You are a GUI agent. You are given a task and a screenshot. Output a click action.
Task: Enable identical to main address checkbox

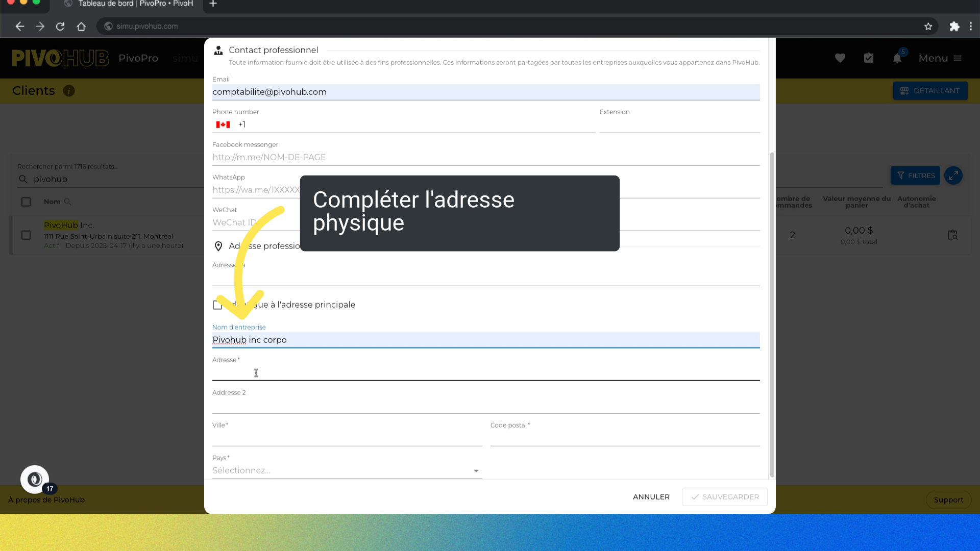pos(217,305)
